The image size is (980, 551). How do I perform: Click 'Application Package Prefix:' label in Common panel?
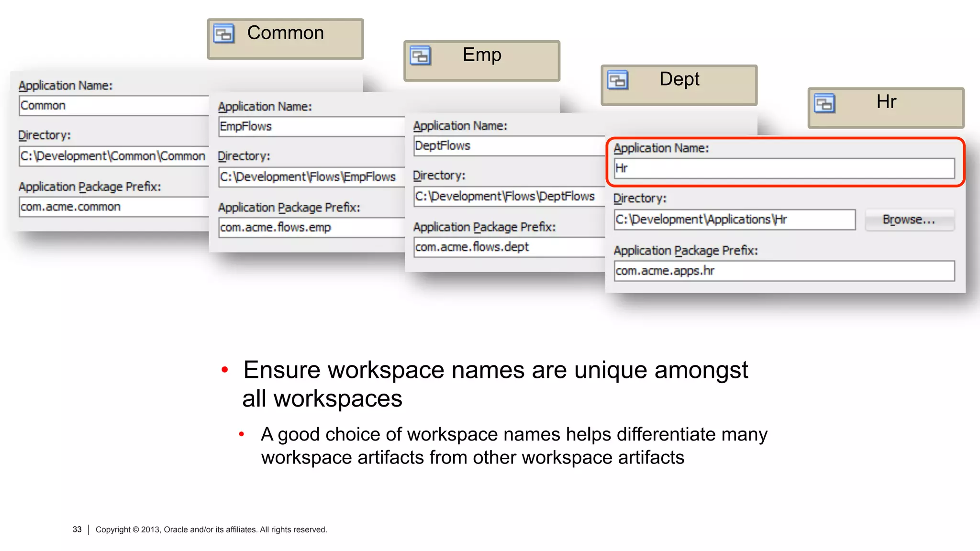tap(89, 187)
